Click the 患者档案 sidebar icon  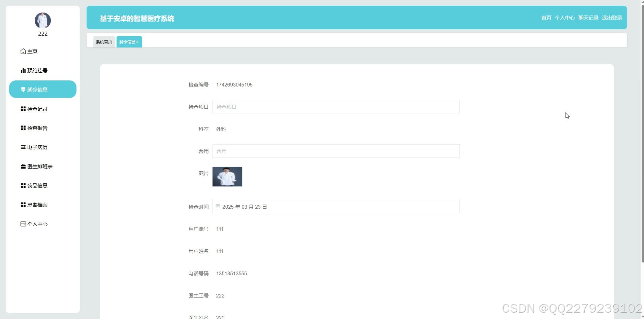[23, 204]
